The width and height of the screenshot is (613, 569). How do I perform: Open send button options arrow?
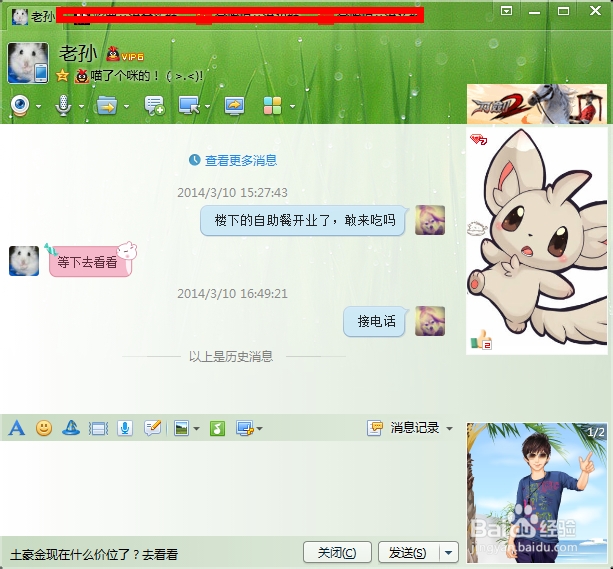coord(449,553)
